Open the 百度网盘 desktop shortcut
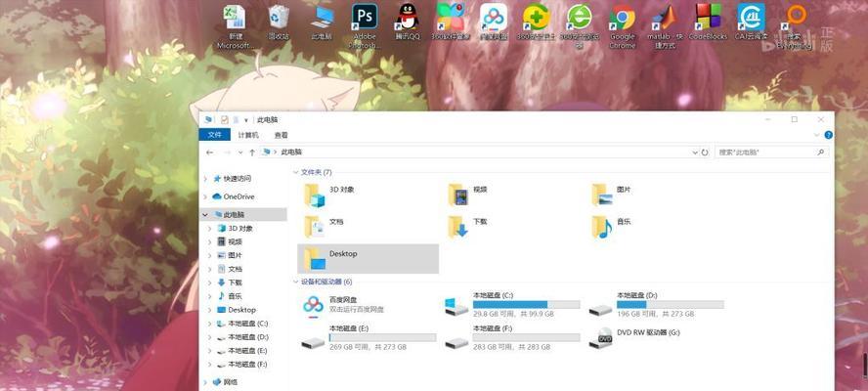 click(x=494, y=22)
